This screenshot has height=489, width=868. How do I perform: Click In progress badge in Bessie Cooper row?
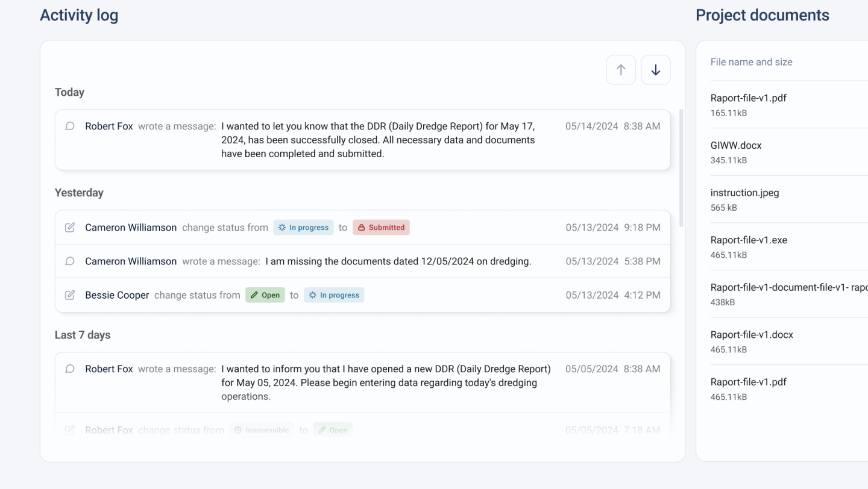click(334, 295)
